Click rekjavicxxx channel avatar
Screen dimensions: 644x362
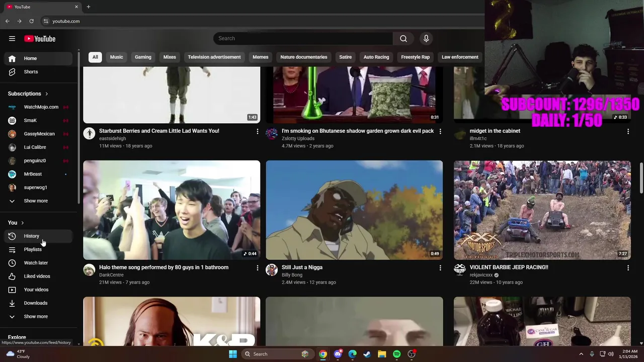(x=460, y=270)
